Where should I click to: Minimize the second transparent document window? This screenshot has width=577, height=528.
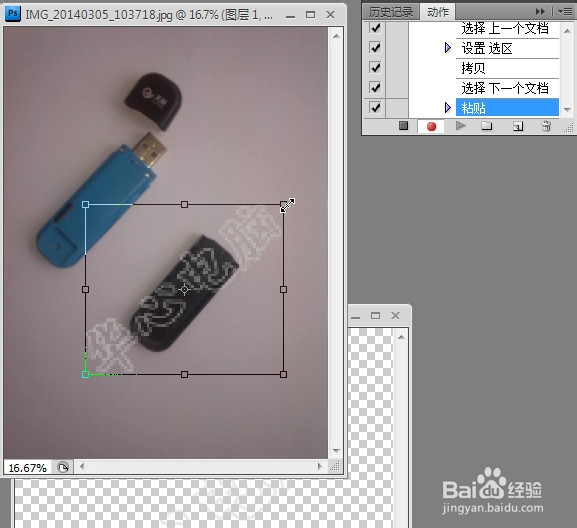click(355, 316)
